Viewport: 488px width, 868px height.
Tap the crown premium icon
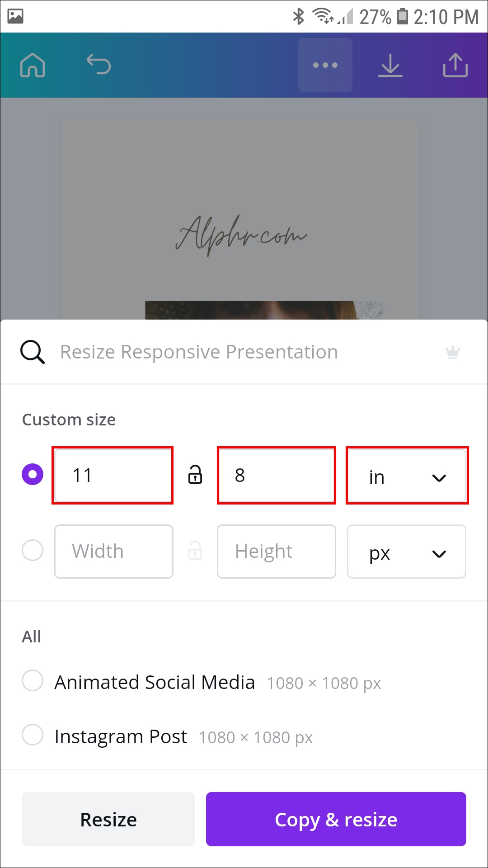(x=453, y=352)
